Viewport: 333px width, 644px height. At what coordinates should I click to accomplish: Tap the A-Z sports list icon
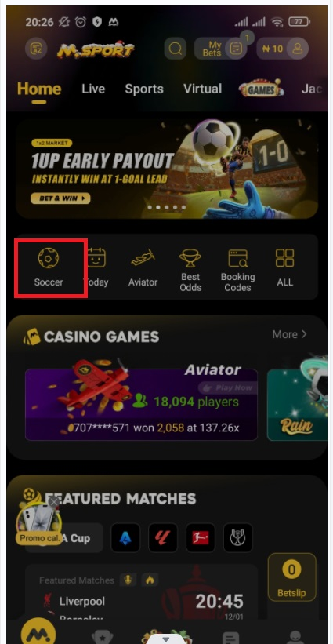click(x=36, y=49)
